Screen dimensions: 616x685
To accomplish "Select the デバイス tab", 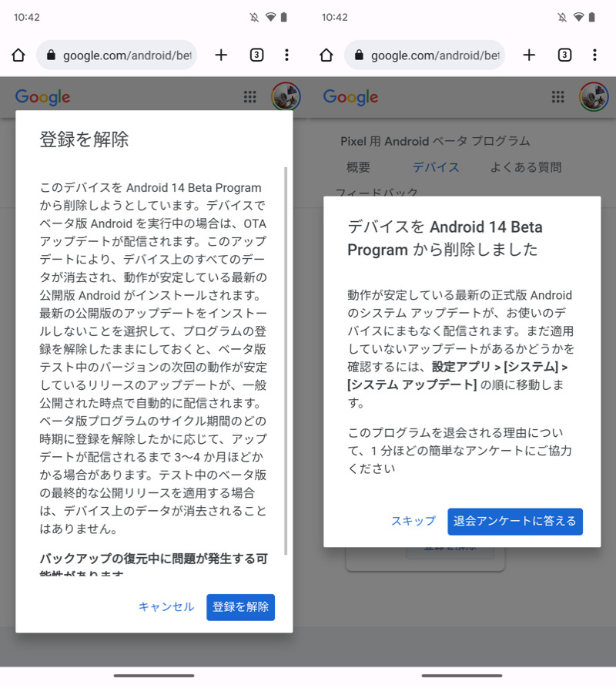I will click(436, 167).
